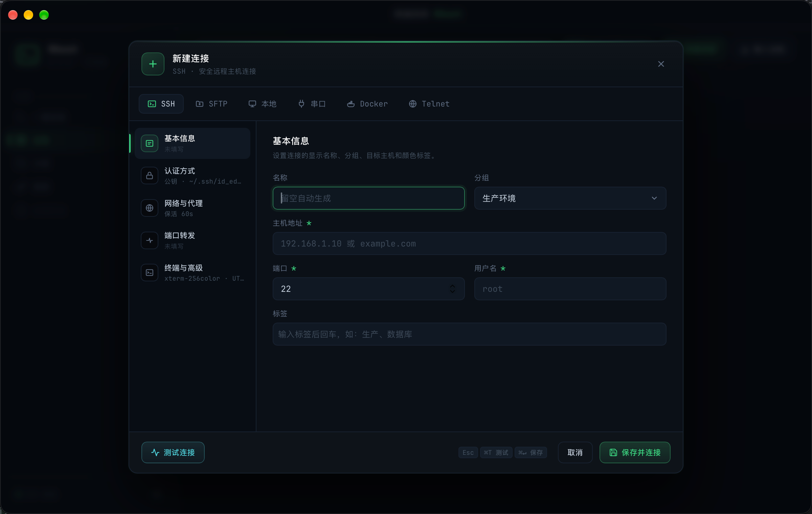
Task: Open the 本地 tab
Action: 263,104
